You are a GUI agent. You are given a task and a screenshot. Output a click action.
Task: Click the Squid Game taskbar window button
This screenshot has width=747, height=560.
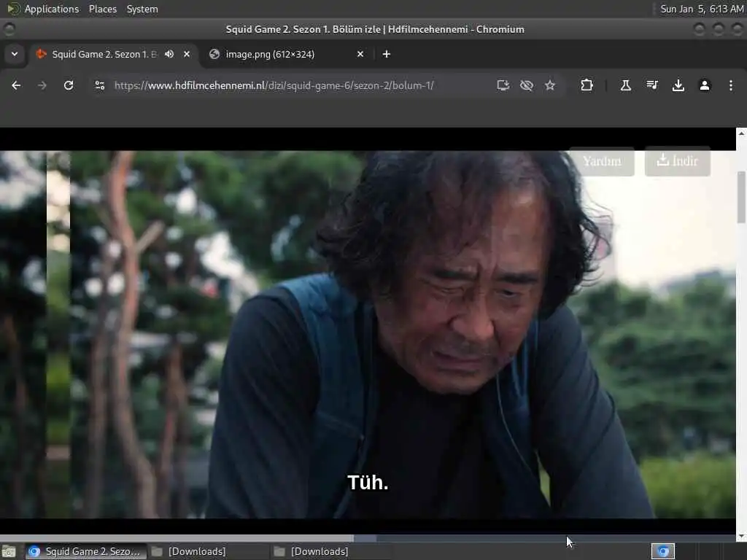86,551
